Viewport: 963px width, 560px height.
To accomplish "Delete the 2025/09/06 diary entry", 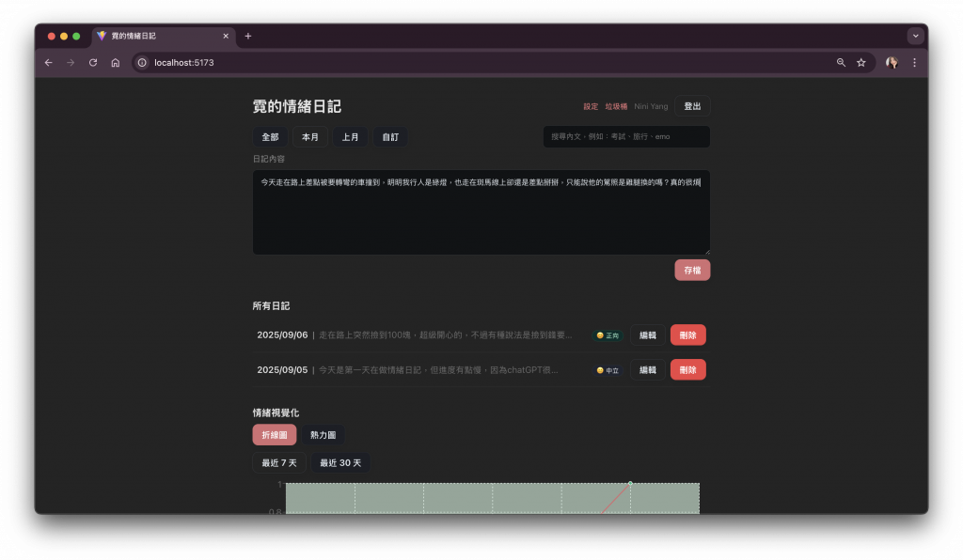I will click(687, 335).
